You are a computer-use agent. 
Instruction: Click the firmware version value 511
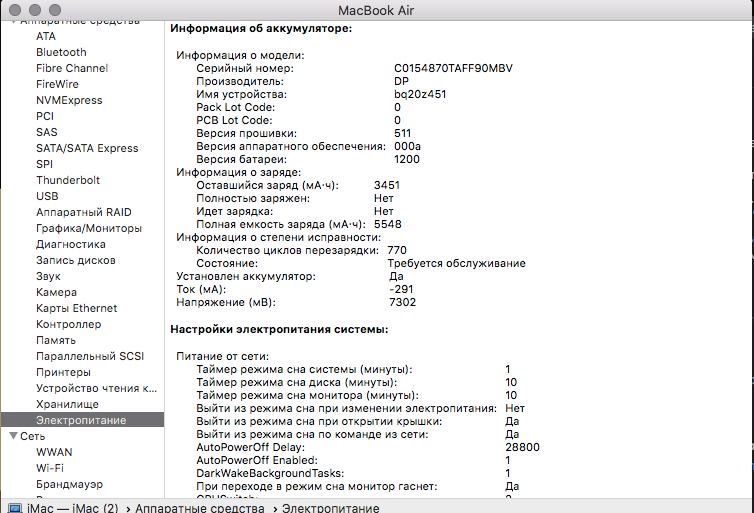tap(402, 133)
